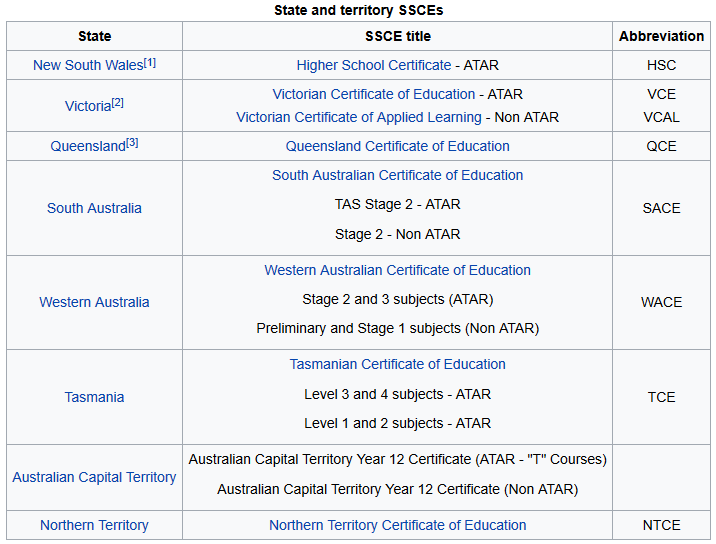Open the Western Australia link

tap(94, 302)
